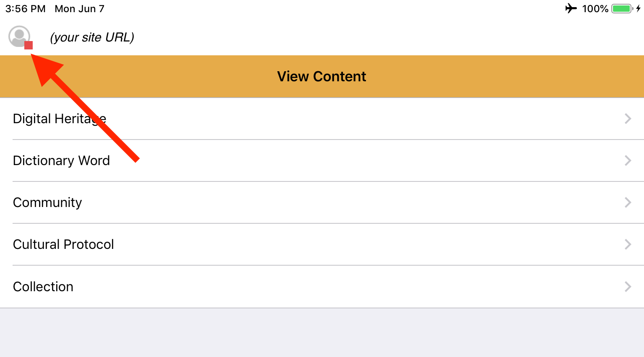Open the Digital Heritage list item
The image size is (644, 357).
322,119
